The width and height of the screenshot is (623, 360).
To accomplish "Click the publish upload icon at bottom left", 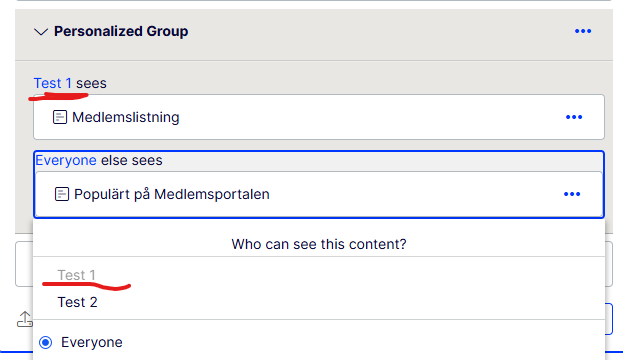I will (25, 319).
